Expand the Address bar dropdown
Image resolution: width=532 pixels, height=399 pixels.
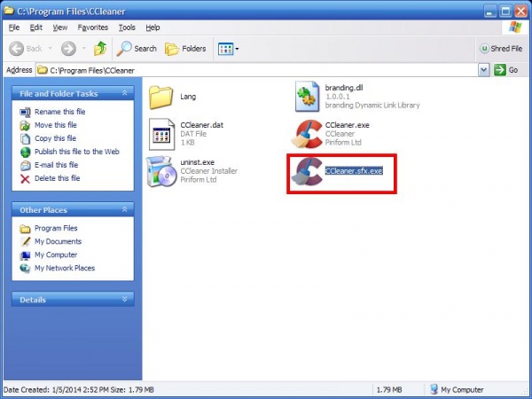tap(483, 70)
